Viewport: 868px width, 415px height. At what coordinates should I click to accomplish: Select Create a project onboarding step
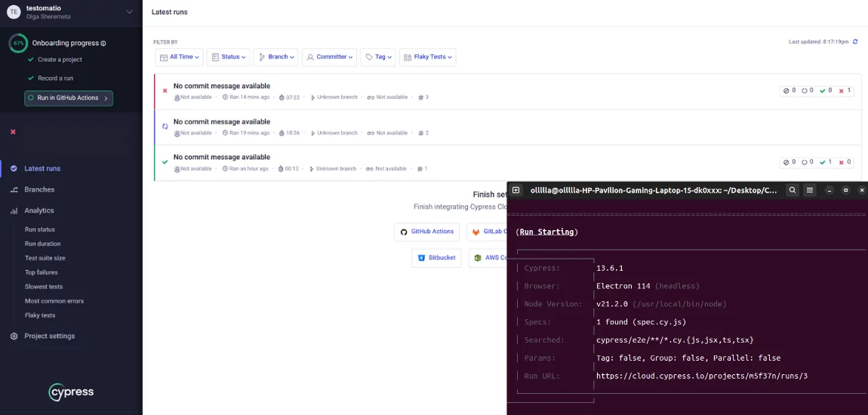pos(60,60)
